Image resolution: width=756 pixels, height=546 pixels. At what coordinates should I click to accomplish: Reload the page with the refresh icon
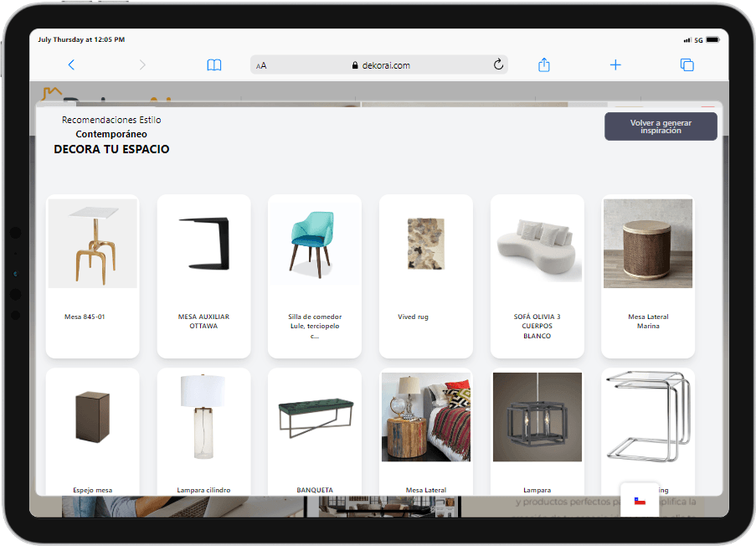point(498,64)
